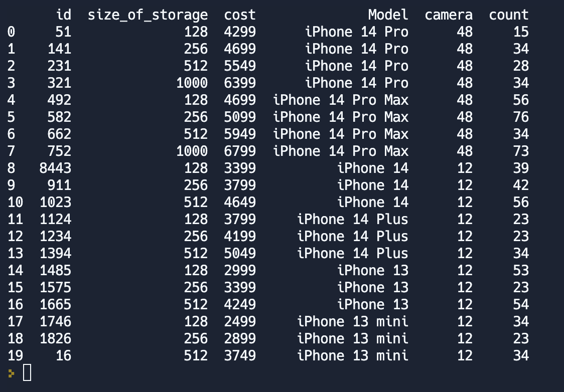Click the iPhone 14 Pro Max text in row 4
Screen dimensions: 564x392
click(x=340, y=100)
